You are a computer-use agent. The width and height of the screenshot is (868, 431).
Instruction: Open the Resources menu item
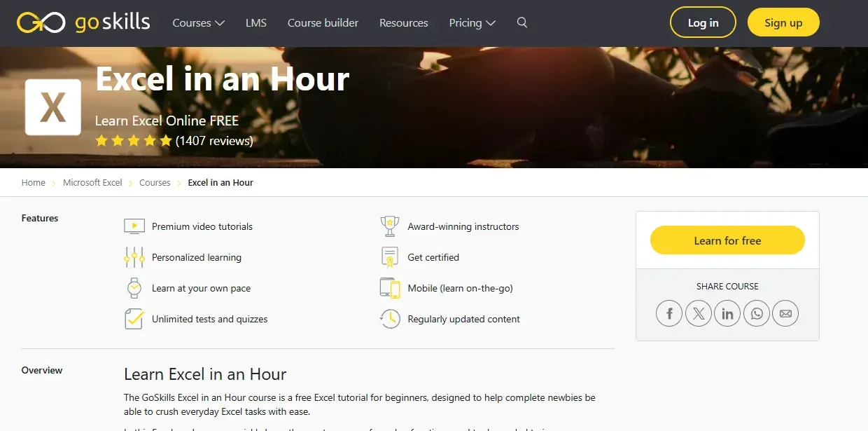click(404, 22)
